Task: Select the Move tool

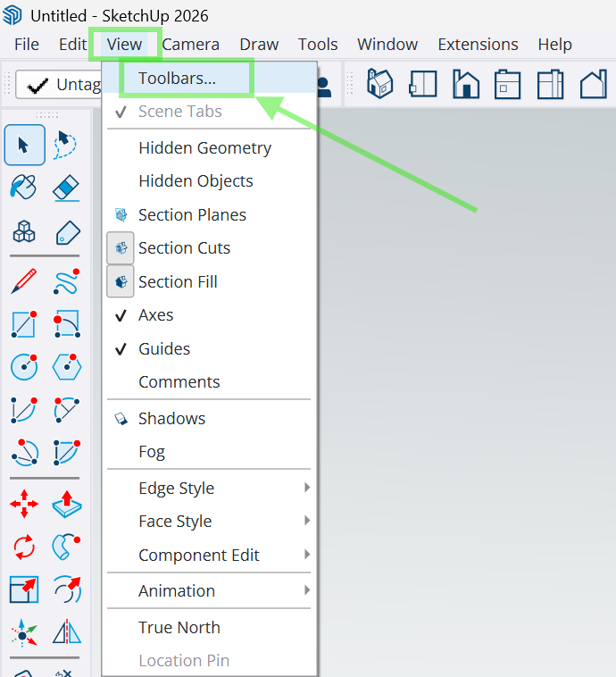Action: [x=24, y=504]
